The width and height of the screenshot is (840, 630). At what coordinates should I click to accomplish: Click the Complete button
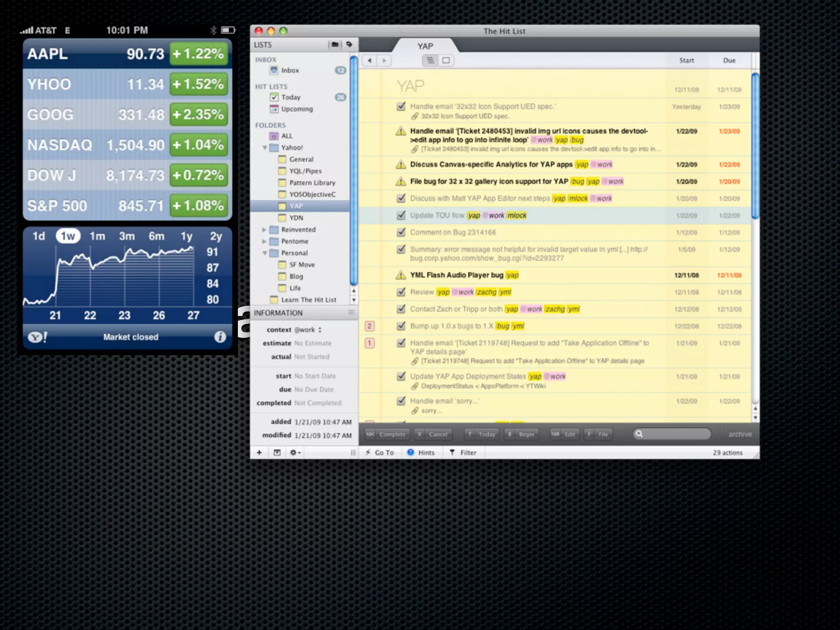point(387,434)
